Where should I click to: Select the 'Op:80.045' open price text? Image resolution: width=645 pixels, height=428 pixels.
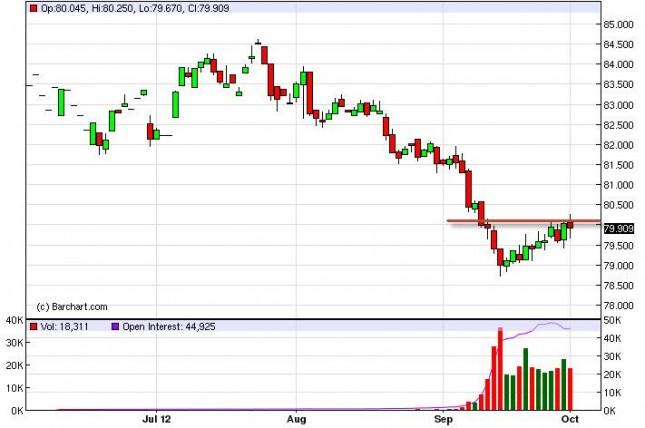(63, 8)
